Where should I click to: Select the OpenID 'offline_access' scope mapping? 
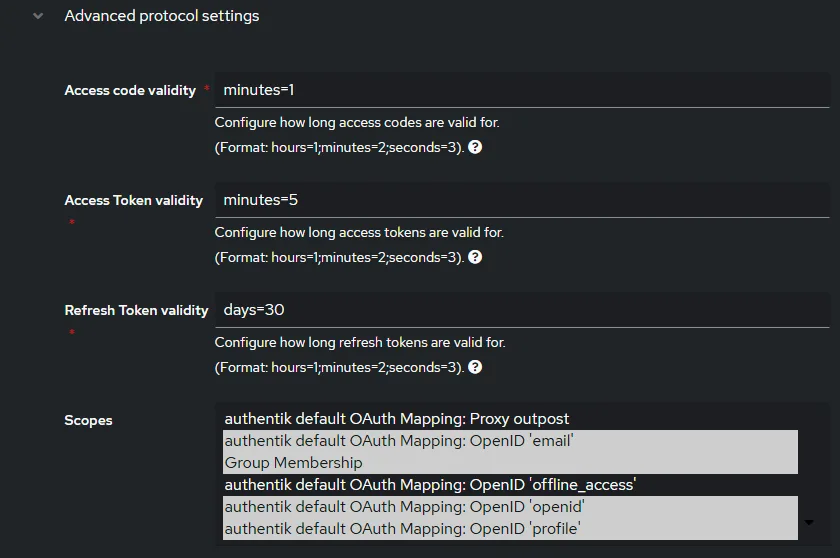click(x=430, y=485)
